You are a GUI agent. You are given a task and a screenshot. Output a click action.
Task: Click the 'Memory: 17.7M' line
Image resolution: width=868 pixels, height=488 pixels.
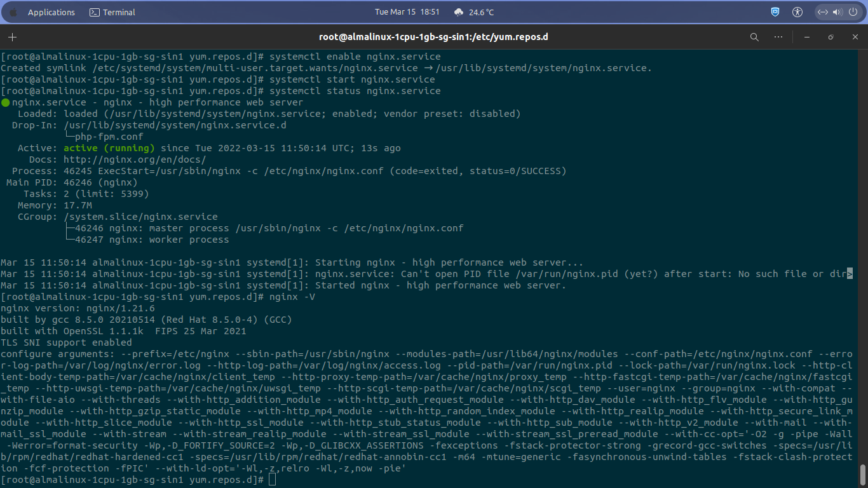pos(55,205)
